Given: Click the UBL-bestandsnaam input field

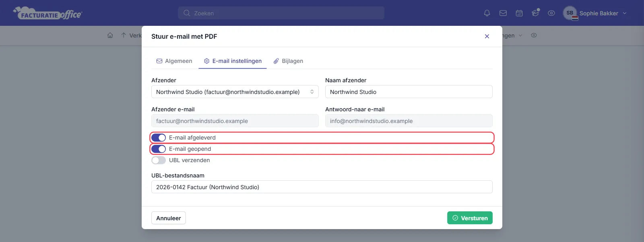Looking at the screenshot, I should click(322, 187).
